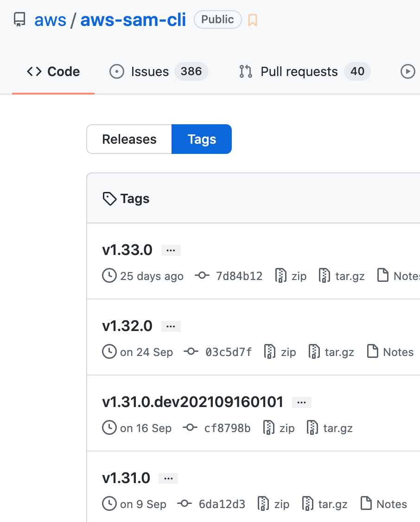This screenshot has height=522, width=420.
Task: Open the ellipsis menu for v1.33.0
Action: (x=171, y=250)
